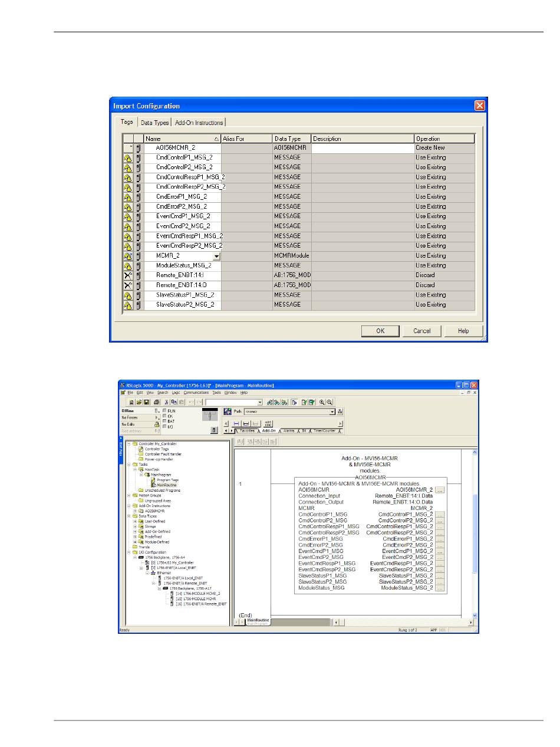Click the Ethernet network icon in I/O tree

tap(153, 572)
